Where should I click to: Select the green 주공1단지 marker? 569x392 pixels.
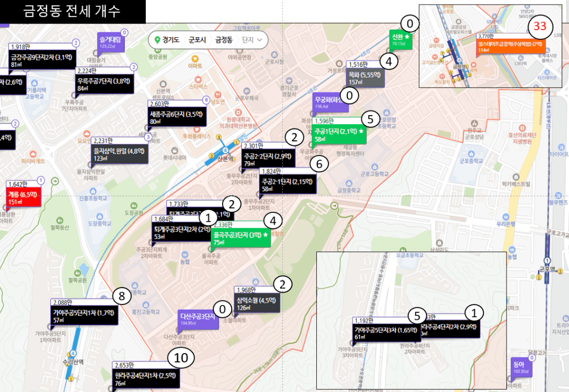tap(339, 131)
